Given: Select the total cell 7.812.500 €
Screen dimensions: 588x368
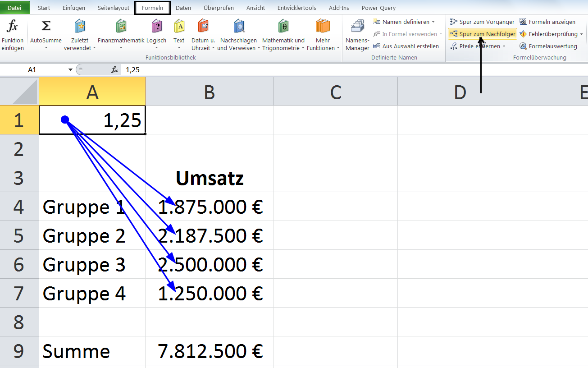Looking at the screenshot, I should [x=209, y=351].
